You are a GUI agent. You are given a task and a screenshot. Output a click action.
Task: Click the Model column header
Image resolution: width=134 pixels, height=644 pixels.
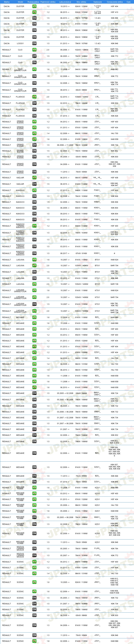coord(20,2)
